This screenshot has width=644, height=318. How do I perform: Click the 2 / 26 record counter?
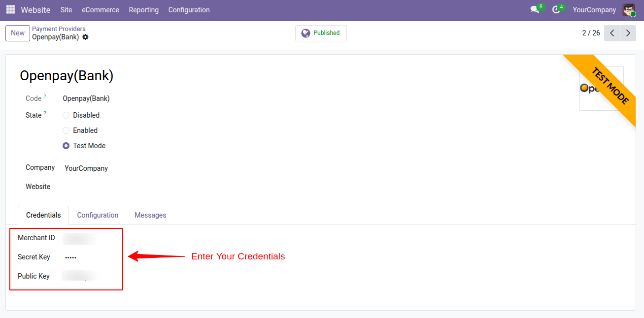point(591,33)
